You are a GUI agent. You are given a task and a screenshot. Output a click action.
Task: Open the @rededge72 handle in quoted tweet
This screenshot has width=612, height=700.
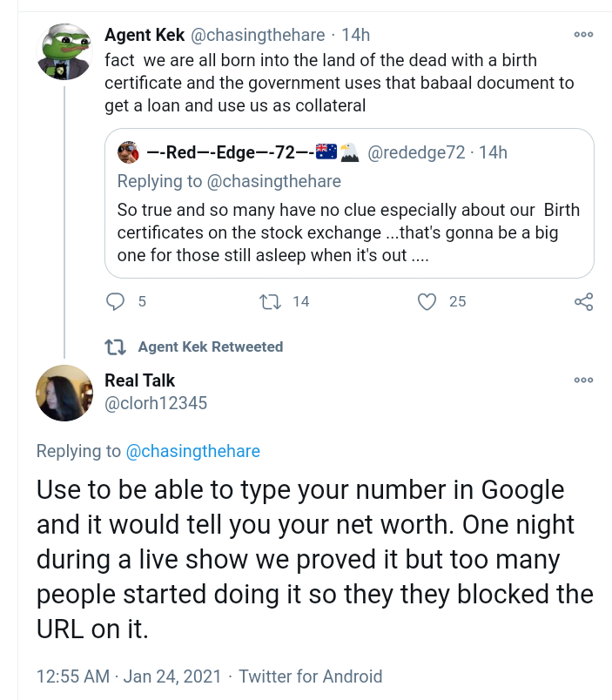417,153
